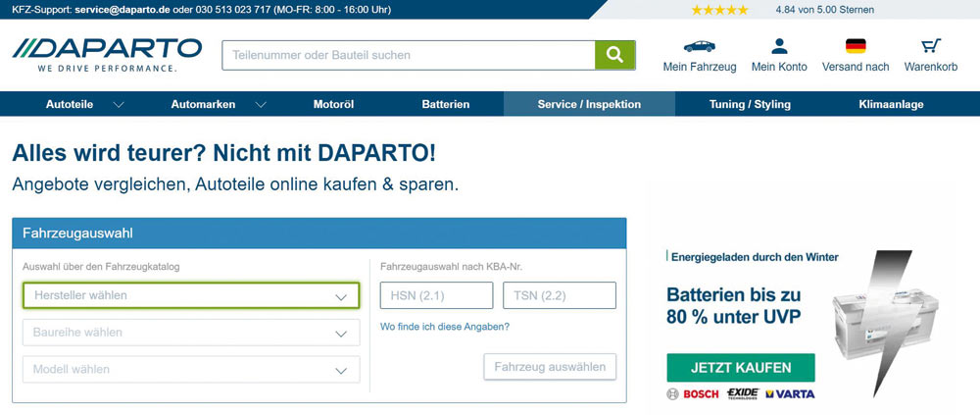Open the Modell wählen dropdown
This screenshot has height=415, width=980.
point(191,369)
